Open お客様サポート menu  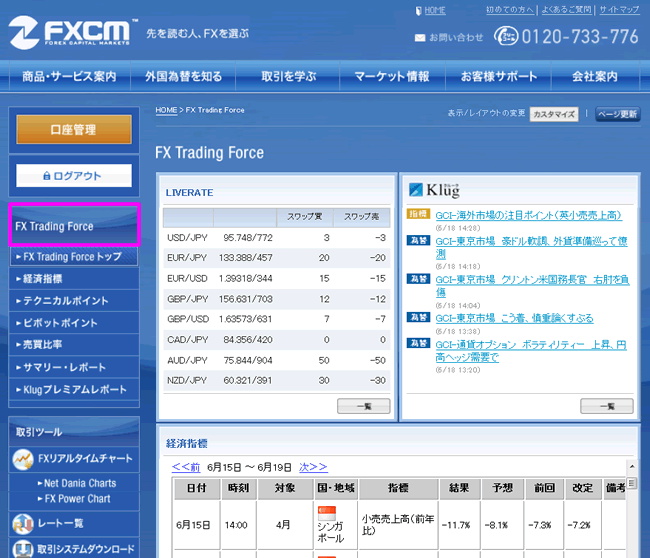(499, 76)
